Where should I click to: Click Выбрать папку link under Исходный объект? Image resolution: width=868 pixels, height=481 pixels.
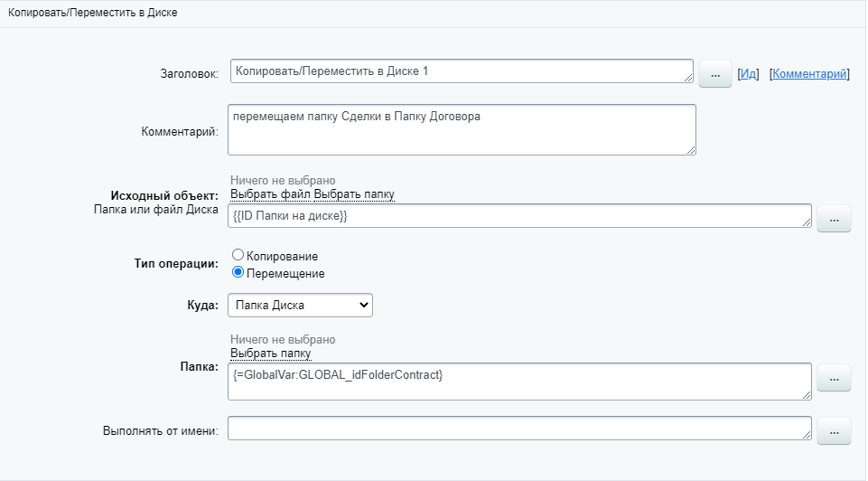click(x=354, y=194)
